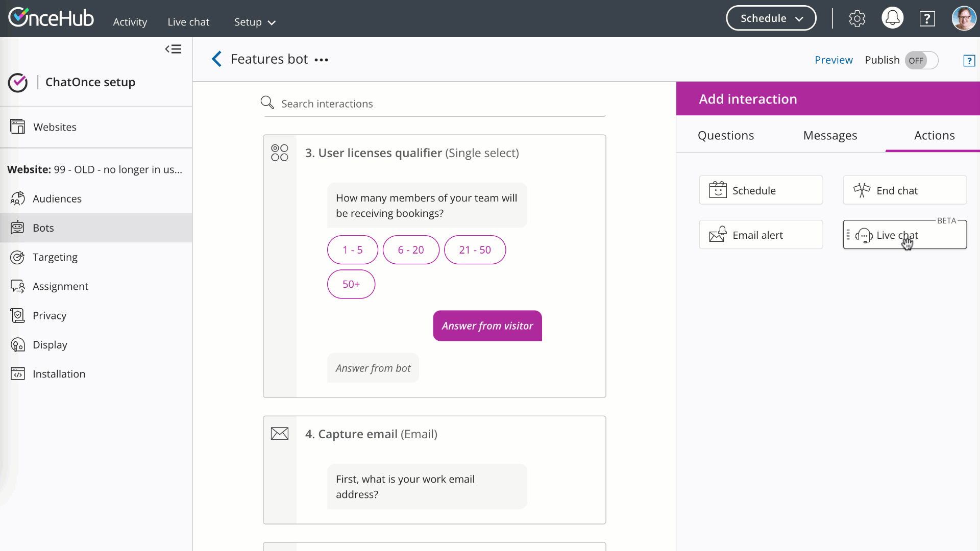Open the Installation sidebar section

(59, 374)
